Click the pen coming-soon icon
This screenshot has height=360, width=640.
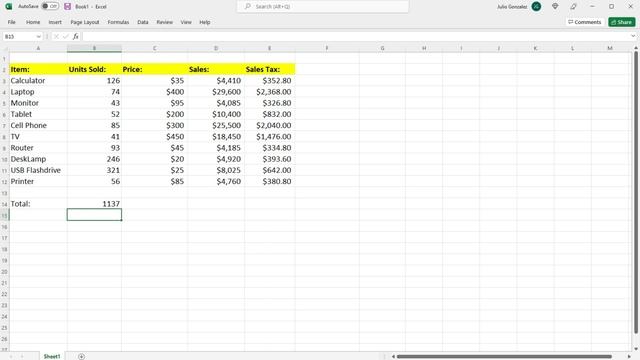click(573, 7)
